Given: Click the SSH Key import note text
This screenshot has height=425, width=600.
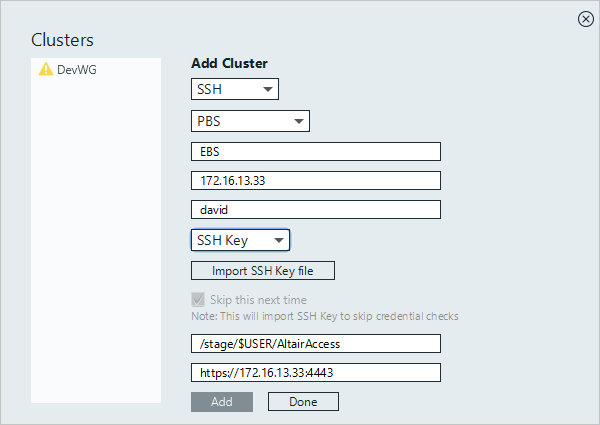Looking at the screenshot, I should tap(325, 316).
